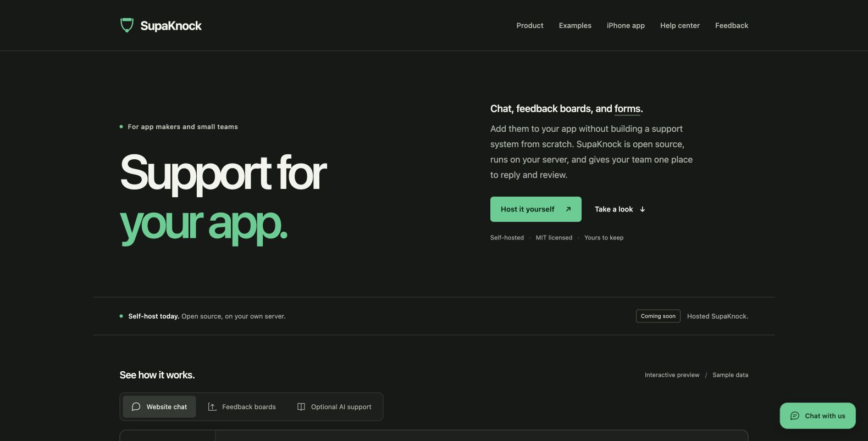
Task: Click the Hosted SupaKnock text
Action: point(717,316)
